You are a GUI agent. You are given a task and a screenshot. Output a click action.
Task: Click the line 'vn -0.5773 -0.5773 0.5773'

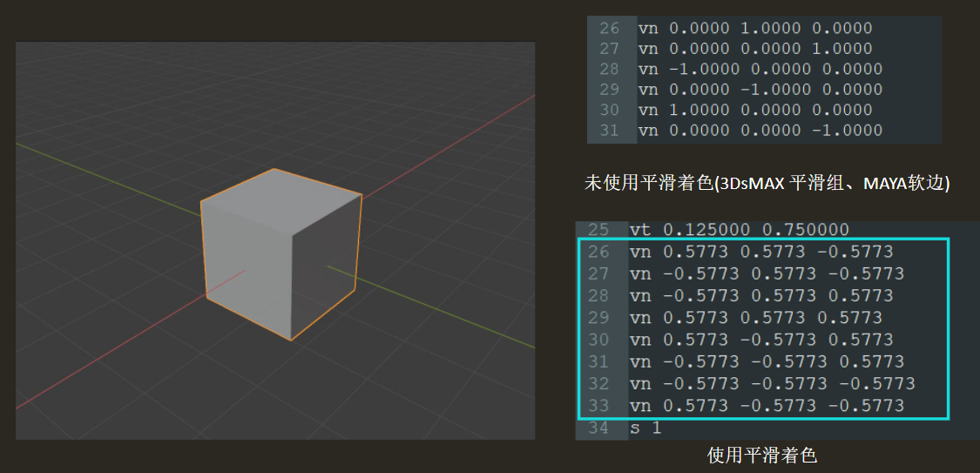[x=767, y=362]
